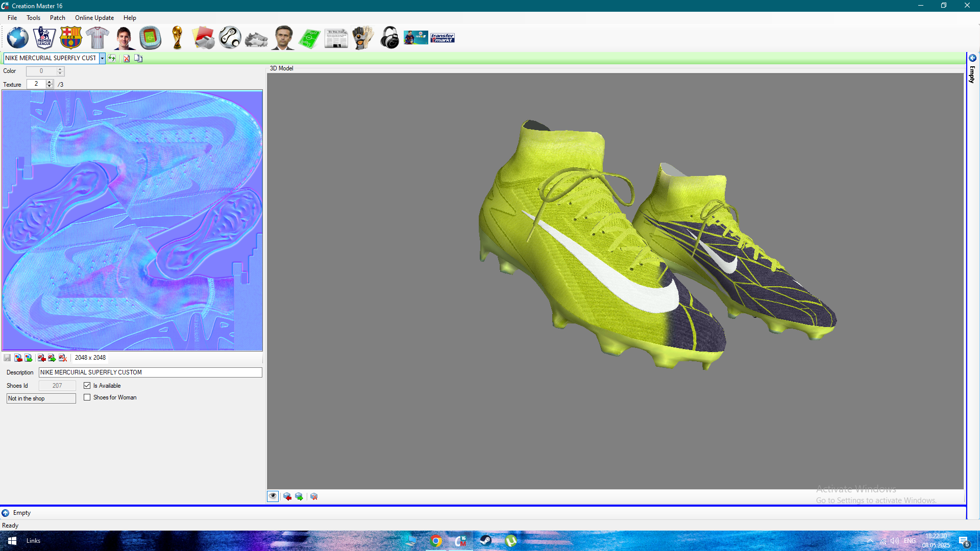Open the trophy tournaments editor
Screen dimensions: 980x551
click(177, 38)
